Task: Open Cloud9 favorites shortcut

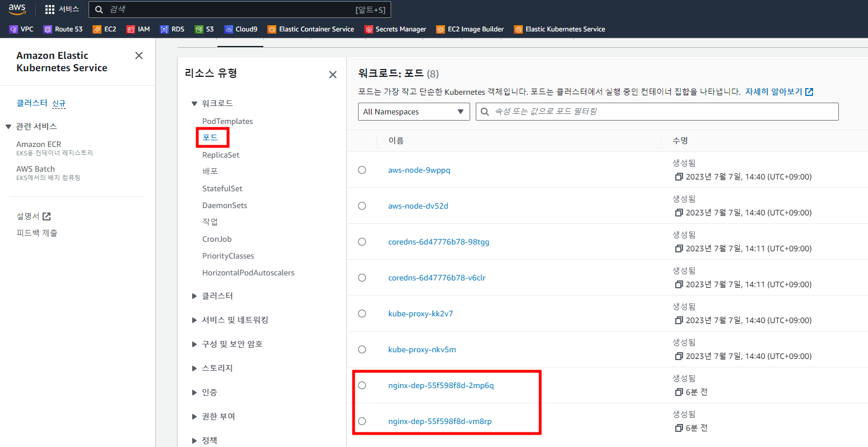Action: click(x=241, y=29)
